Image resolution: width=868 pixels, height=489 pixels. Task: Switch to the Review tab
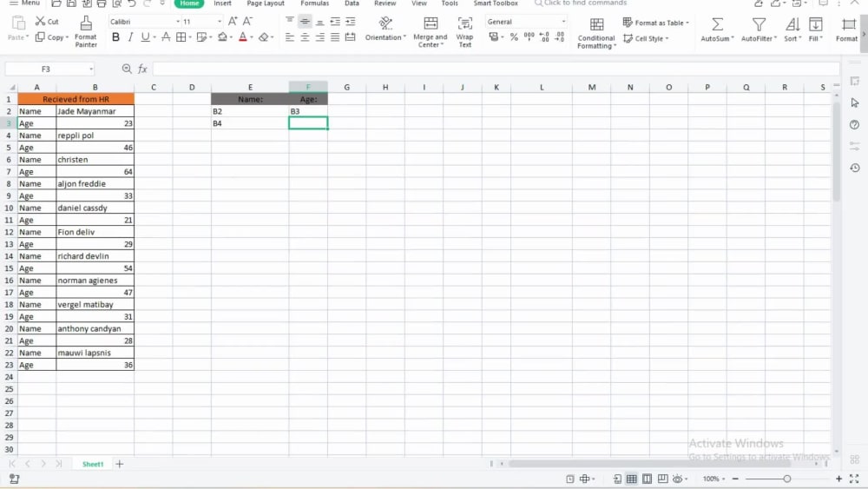[385, 3]
